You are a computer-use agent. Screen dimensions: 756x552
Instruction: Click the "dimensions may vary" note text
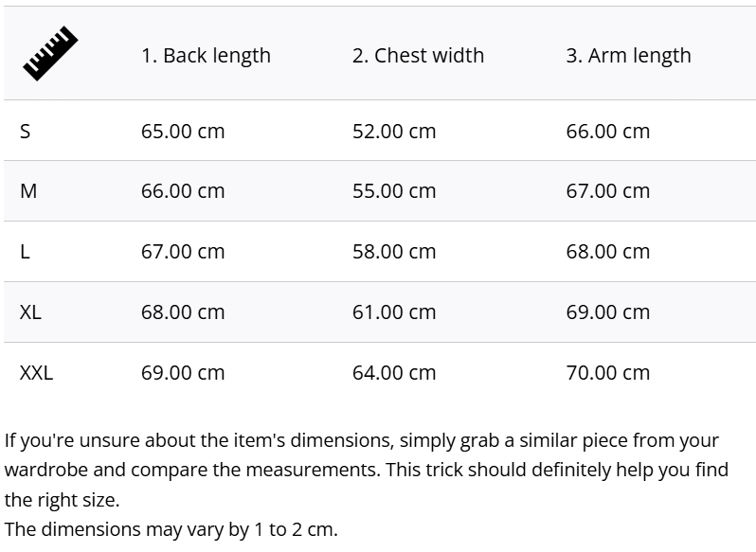pyautogui.click(x=171, y=529)
